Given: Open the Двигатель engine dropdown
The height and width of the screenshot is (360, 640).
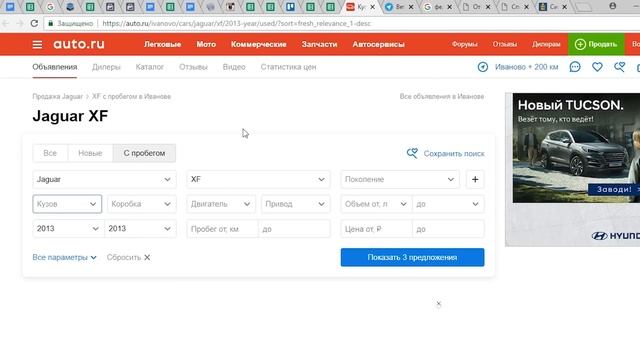Looking at the screenshot, I should click(x=221, y=204).
